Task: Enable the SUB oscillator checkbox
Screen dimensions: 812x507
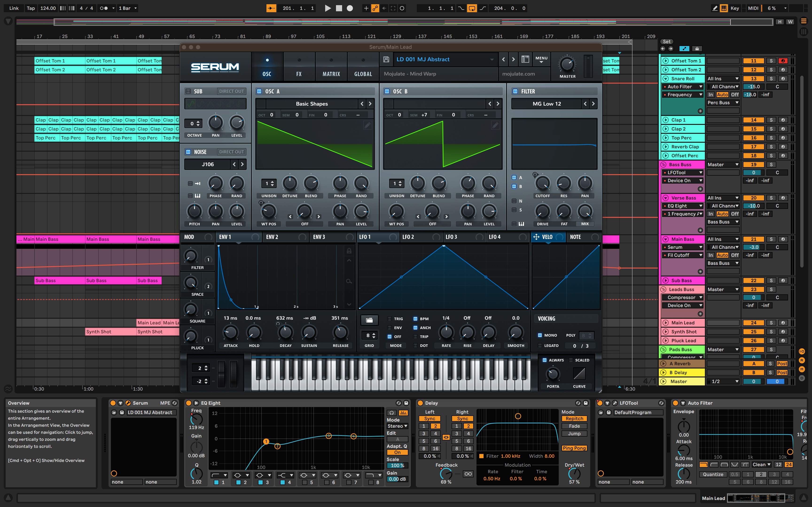Action: [x=188, y=91]
